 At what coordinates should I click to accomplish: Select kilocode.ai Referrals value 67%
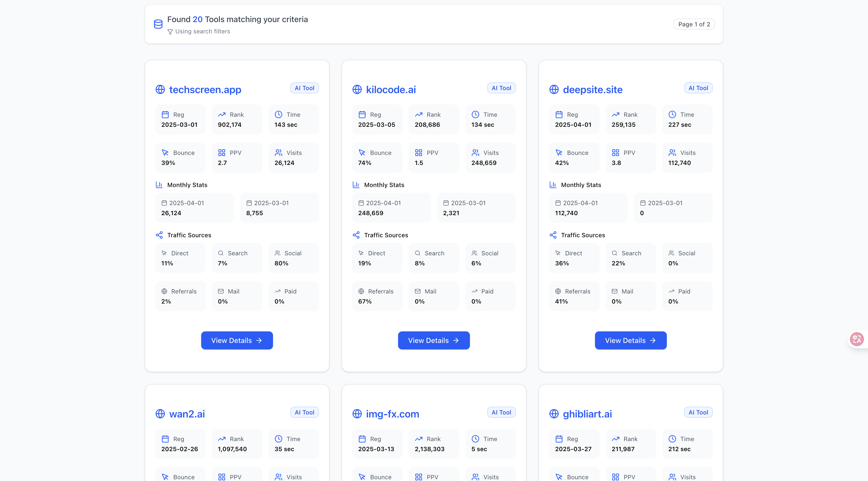(365, 301)
